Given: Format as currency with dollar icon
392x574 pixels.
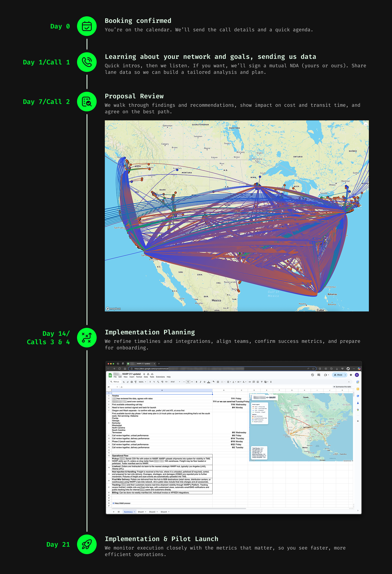Looking at the screenshot, I should [x=150, y=382].
